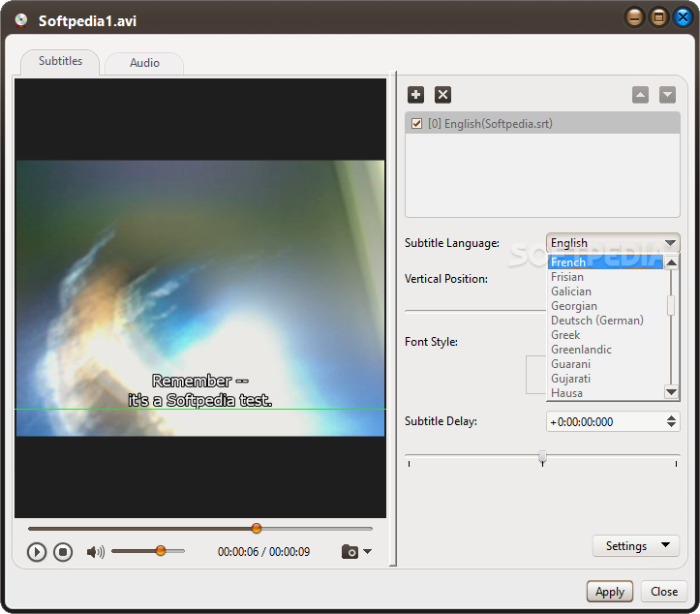This screenshot has height=614, width=700.
Task: Open snapshot options dropdown arrow
Action: [x=367, y=551]
